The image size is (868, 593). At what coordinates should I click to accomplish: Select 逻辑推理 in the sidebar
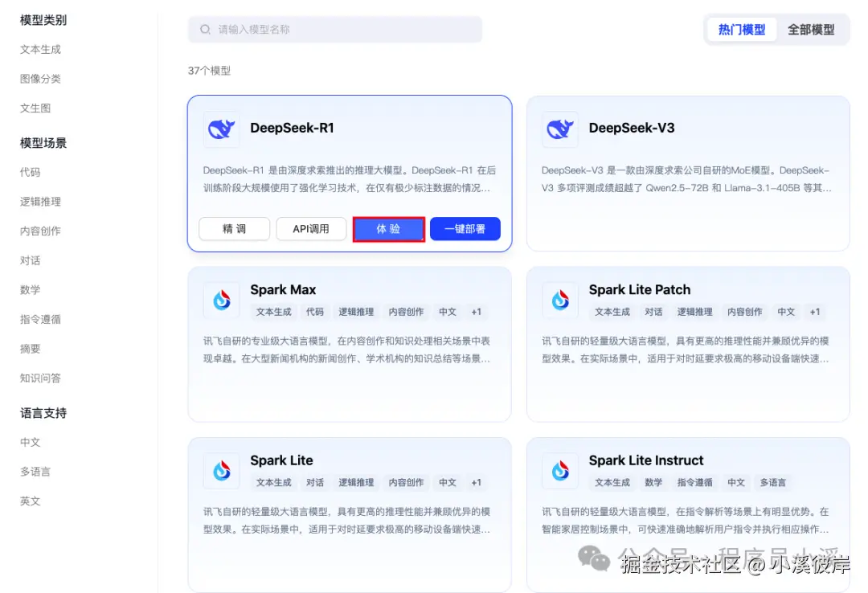pyautogui.click(x=40, y=202)
